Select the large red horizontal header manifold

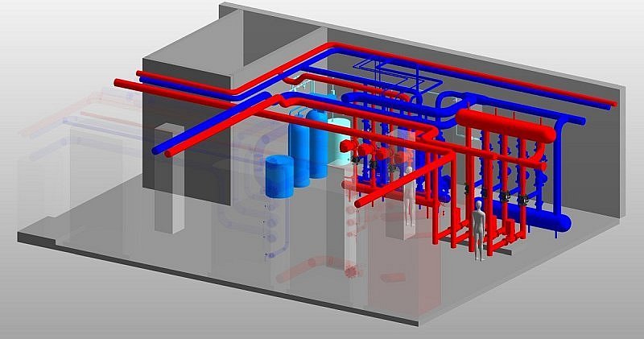tap(506, 127)
